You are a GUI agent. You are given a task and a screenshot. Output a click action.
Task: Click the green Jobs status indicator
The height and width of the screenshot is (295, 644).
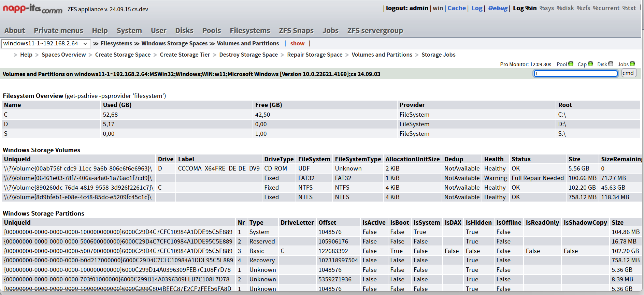[632, 64]
